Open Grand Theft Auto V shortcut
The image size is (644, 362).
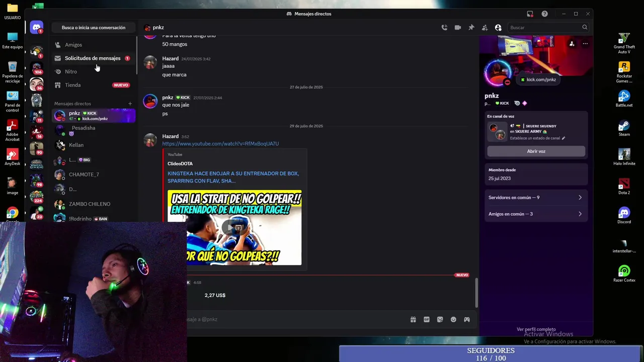click(624, 43)
